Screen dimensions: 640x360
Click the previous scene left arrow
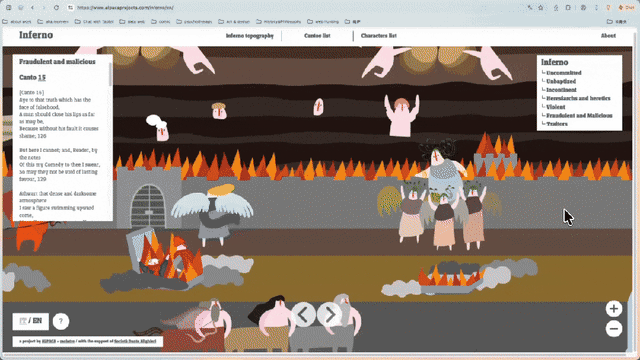303,315
